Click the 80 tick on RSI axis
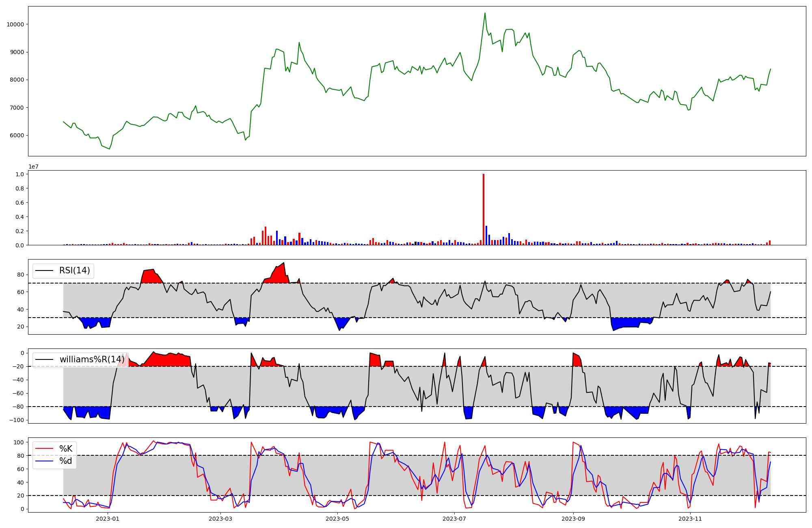Viewport: 812px width, 528px height. click(x=20, y=275)
